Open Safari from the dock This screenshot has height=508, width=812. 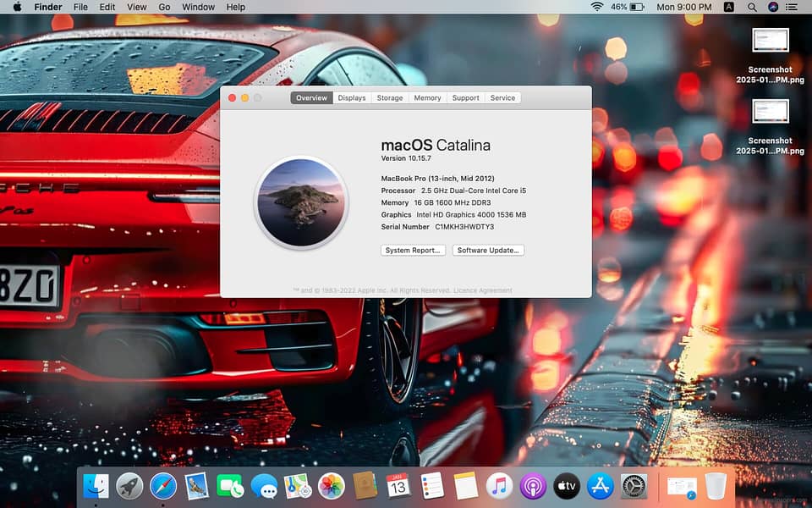pyautogui.click(x=163, y=486)
